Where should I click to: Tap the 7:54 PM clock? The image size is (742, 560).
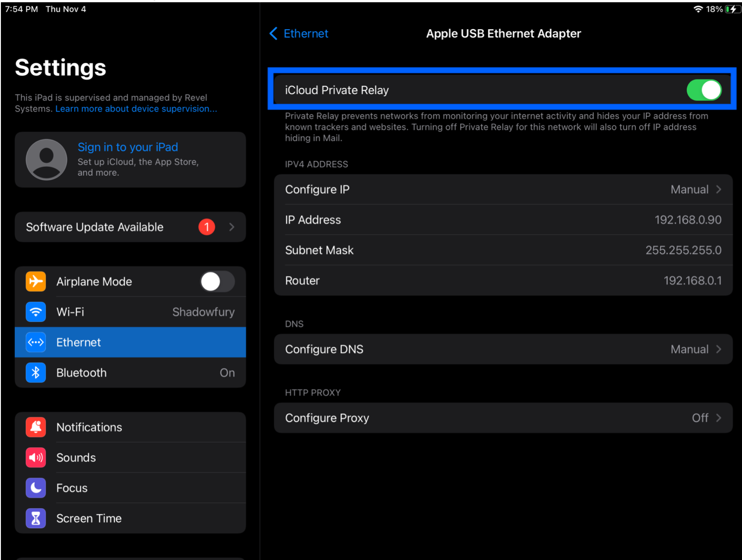21,9
